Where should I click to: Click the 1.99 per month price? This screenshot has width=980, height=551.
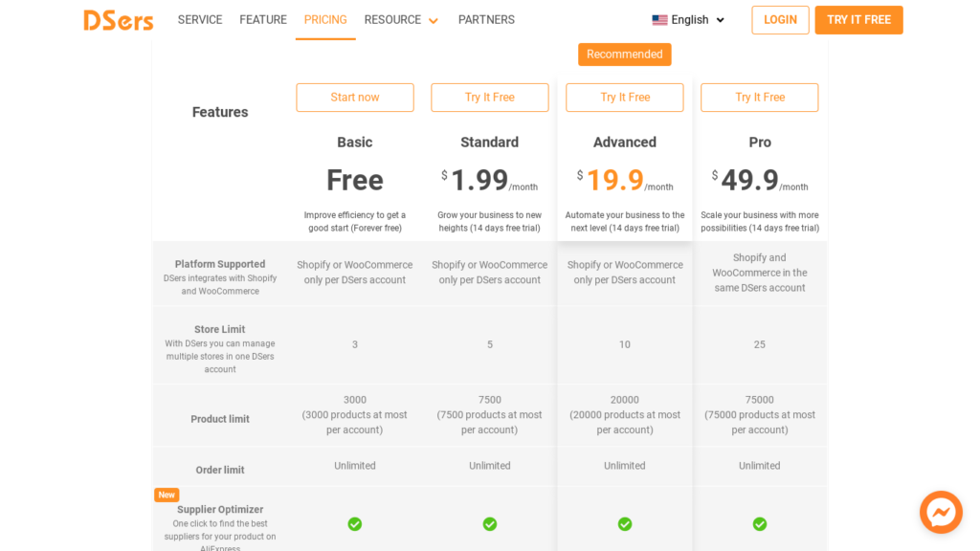point(489,181)
